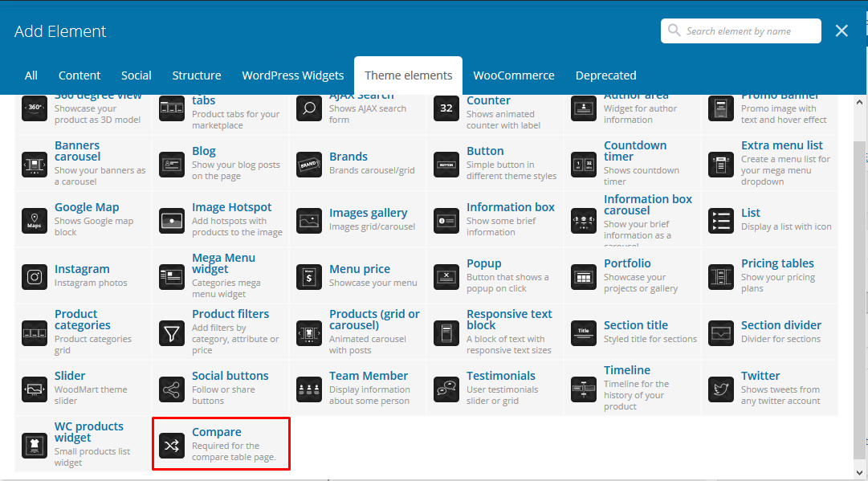Viewport: 868px width, 481px height.
Task: Show All elements tab
Action: tap(31, 75)
